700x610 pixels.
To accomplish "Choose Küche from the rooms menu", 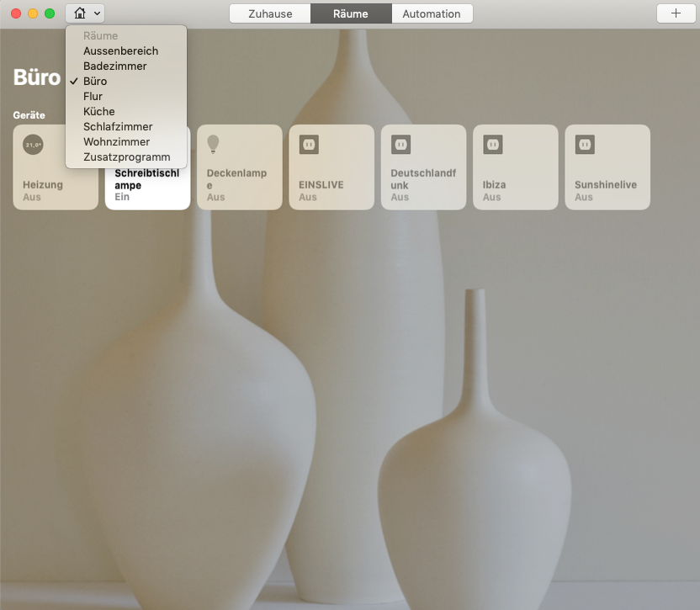I will [x=126, y=112].
